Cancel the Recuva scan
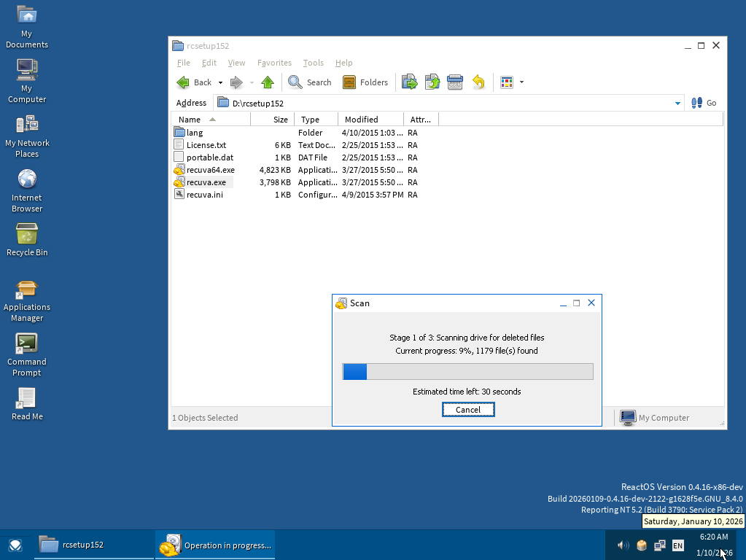The image size is (746, 560). click(x=468, y=410)
